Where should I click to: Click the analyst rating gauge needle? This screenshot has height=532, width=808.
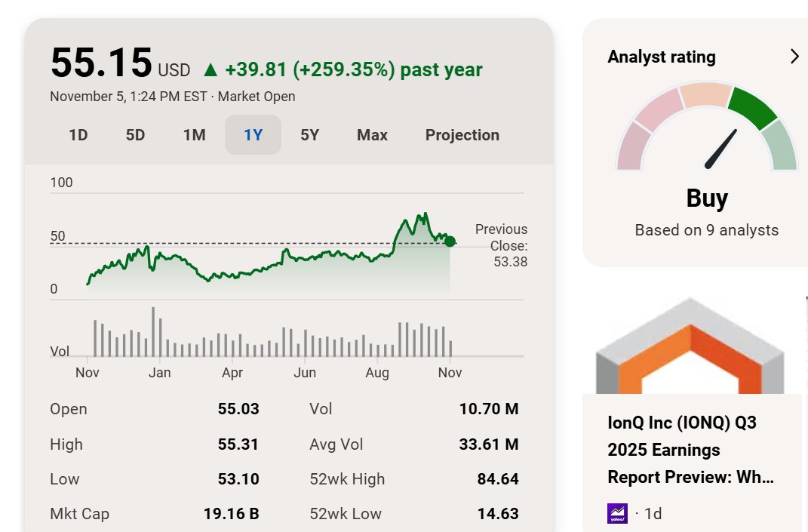tap(721, 149)
